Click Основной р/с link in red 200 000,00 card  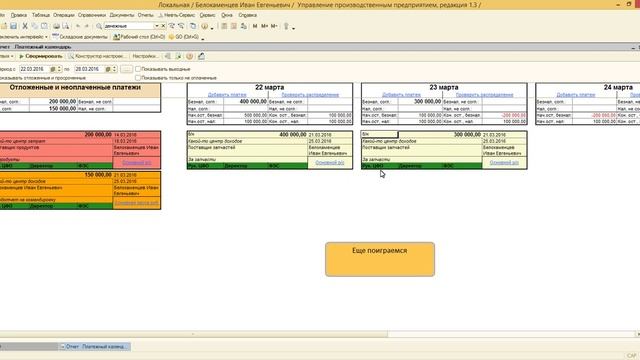(x=137, y=162)
